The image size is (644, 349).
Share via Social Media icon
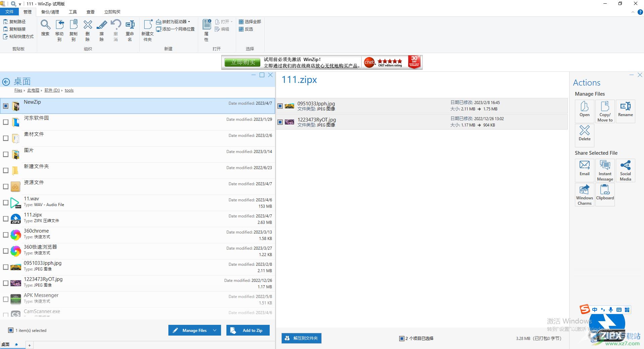coord(626,170)
